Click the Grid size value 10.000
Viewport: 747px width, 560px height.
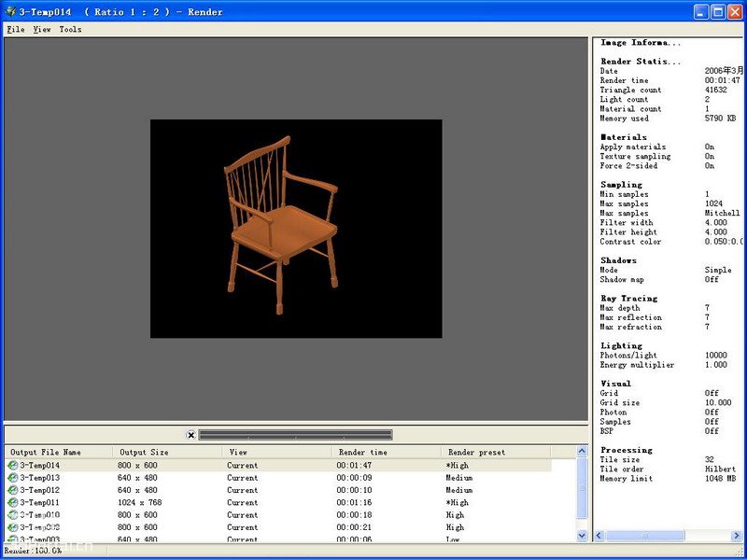pyautogui.click(x=718, y=403)
